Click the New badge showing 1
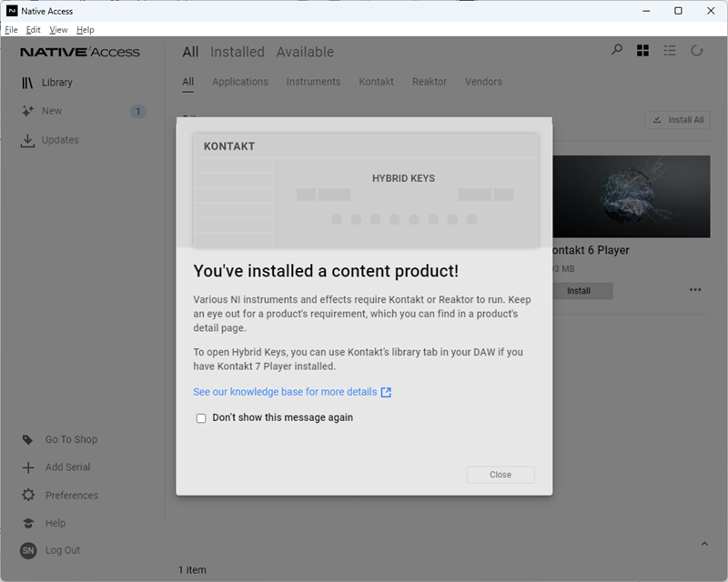 click(x=138, y=111)
